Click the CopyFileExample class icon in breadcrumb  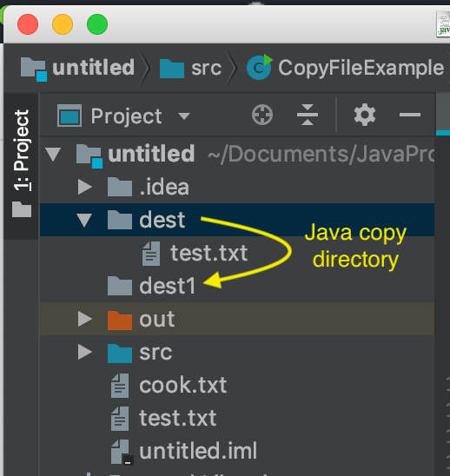[259, 67]
